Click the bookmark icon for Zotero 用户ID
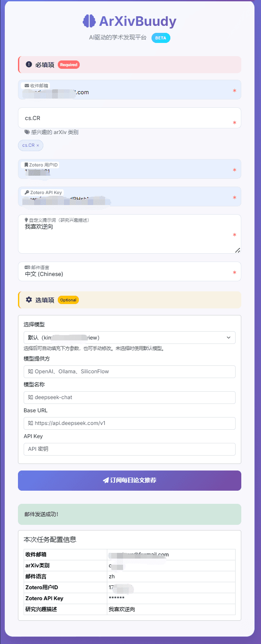This screenshot has height=644, width=261. [x=27, y=165]
